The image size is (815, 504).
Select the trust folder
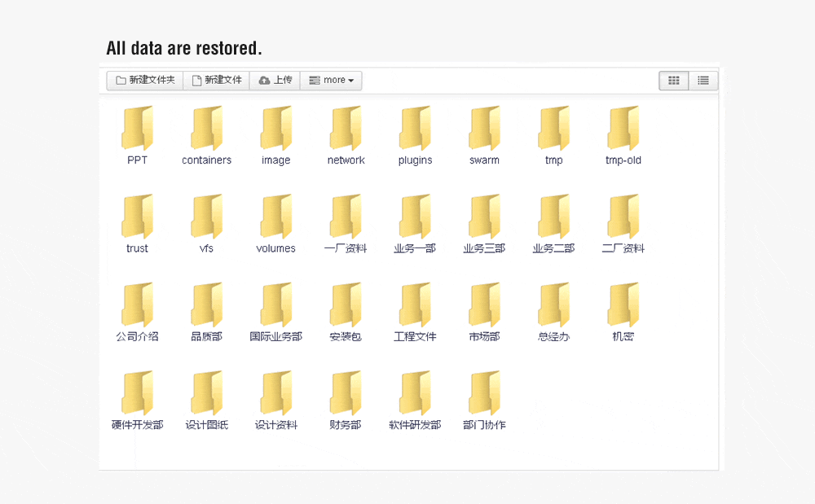[x=137, y=217]
